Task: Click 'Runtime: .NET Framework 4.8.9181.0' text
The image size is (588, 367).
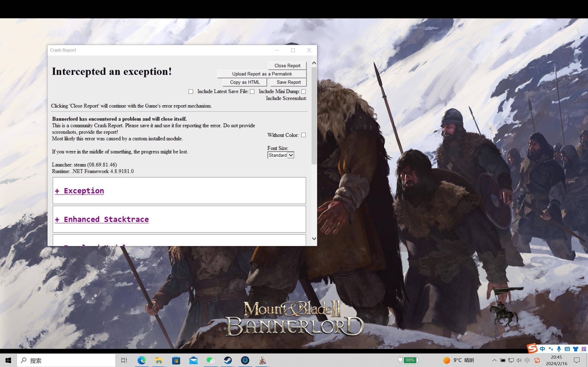Action: tap(93, 171)
